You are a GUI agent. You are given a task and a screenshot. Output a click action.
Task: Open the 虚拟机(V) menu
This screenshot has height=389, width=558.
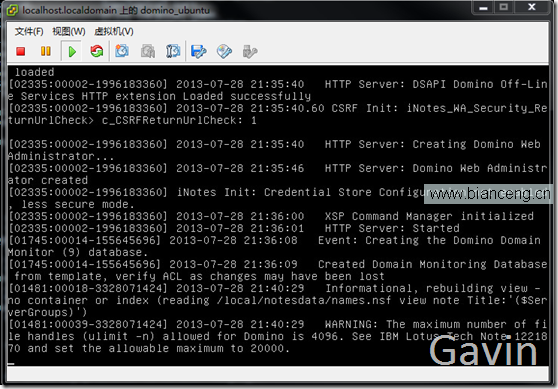(x=114, y=31)
